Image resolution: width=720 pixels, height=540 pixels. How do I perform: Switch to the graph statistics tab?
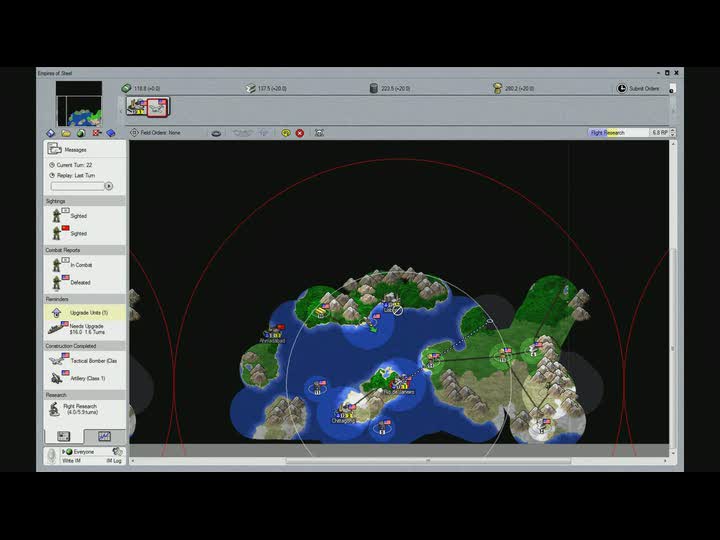point(104,436)
